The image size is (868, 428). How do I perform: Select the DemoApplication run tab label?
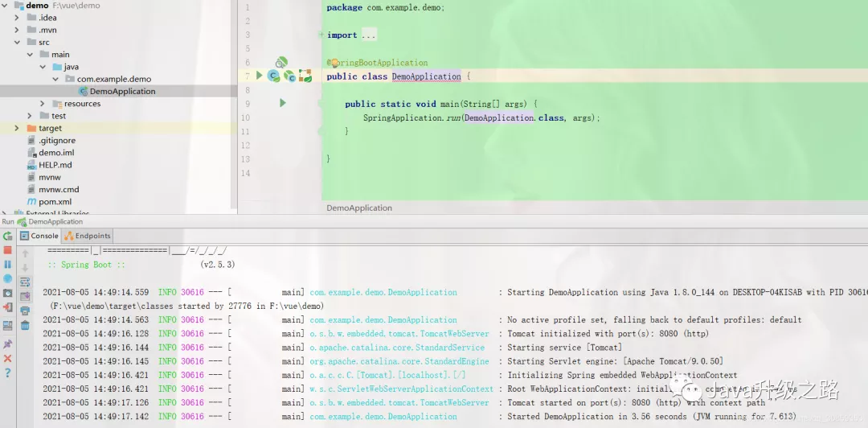(55, 222)
